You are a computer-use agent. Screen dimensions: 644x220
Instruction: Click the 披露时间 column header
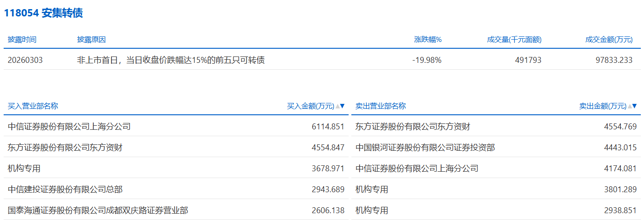[x=22, y=40]
